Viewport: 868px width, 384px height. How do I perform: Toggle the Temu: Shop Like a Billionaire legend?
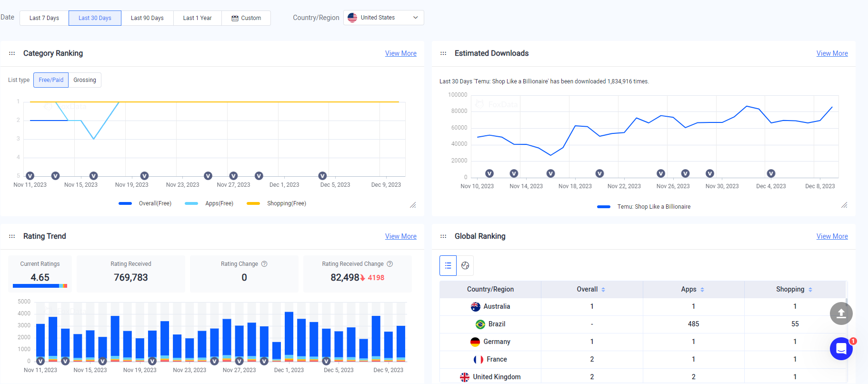(x=644, y=207)
